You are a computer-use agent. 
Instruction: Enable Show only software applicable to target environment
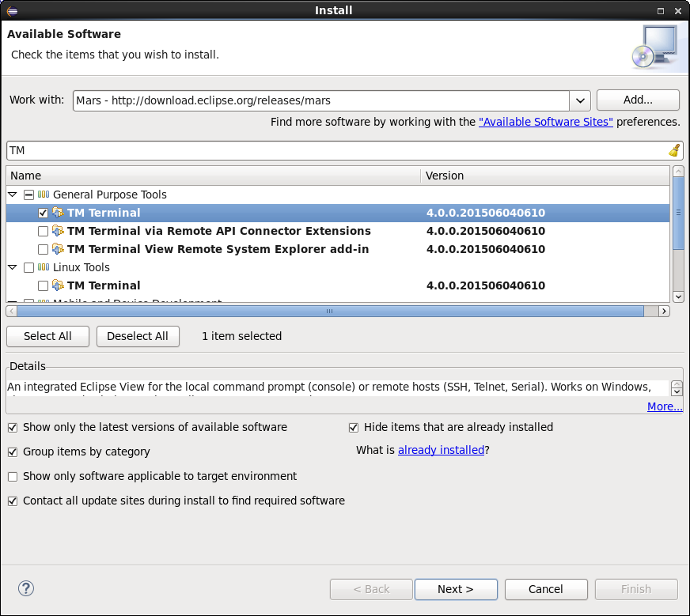tap(13, 477)
